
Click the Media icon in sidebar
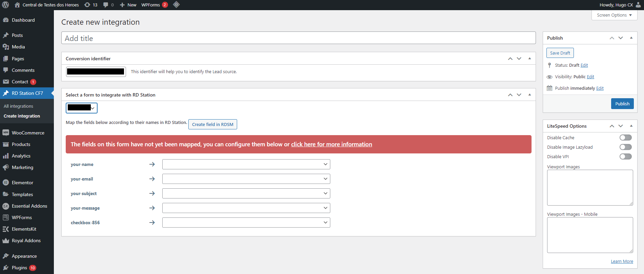point(6,47)
